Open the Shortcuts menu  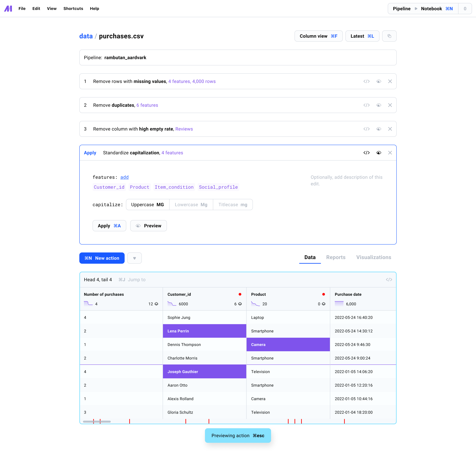73,8
